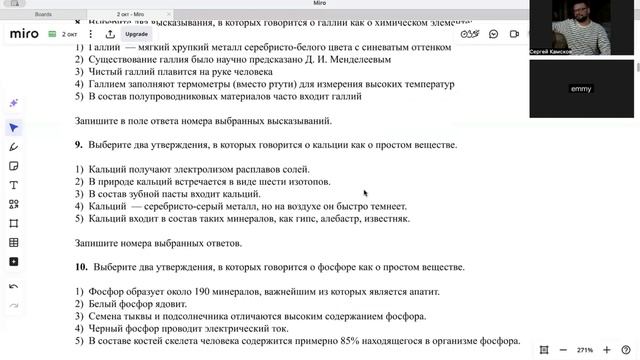Close the 2 окт - Miro tab

(169, 14)
